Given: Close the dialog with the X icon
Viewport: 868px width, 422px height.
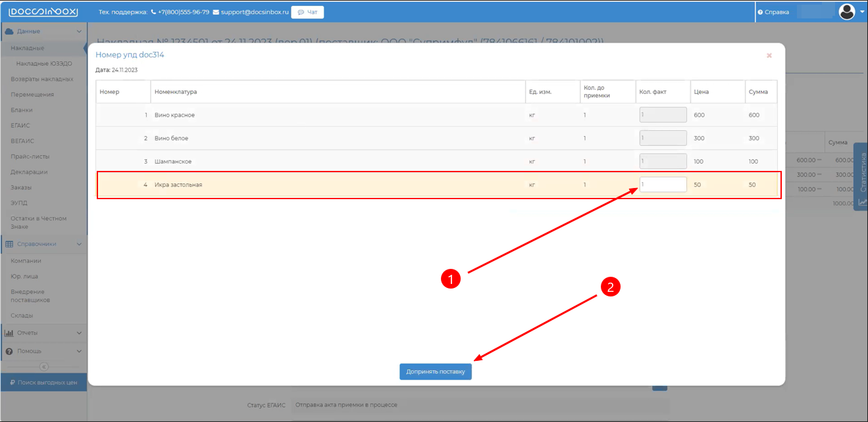Looking at the screenshot, I should [769, 56].
